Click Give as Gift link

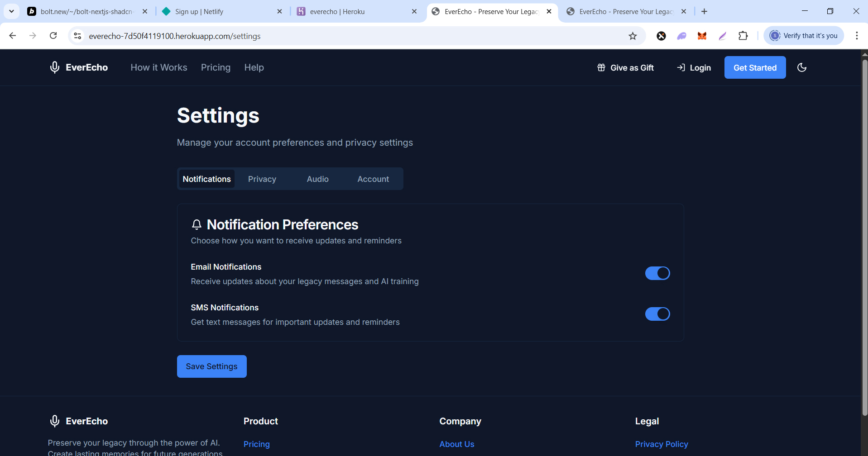tap(625, 67)
